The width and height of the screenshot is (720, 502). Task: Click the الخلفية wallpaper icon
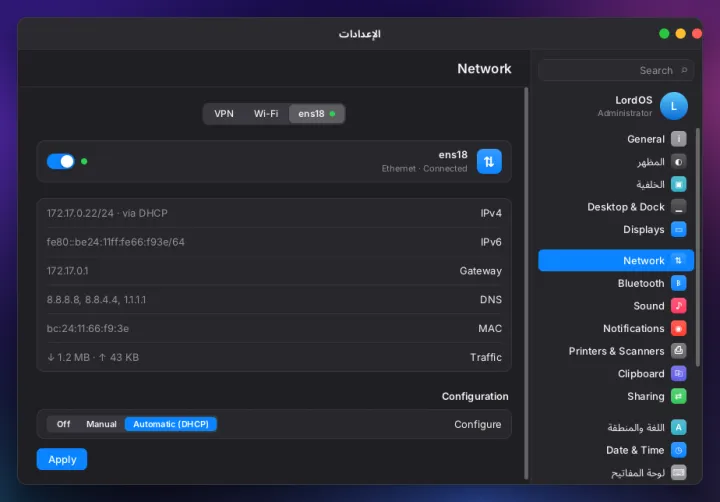click(678, 184)
